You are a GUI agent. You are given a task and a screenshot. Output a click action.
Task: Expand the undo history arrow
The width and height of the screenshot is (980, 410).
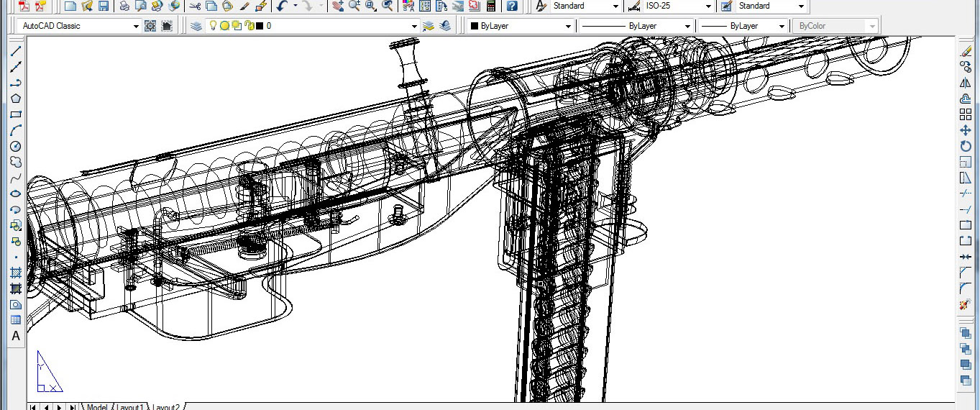(x=295, y=6)
